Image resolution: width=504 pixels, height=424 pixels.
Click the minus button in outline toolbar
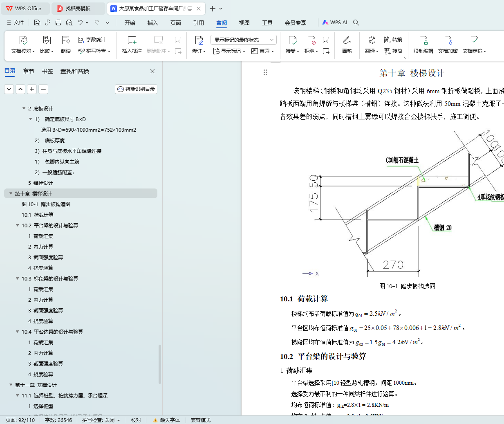[43, 89]
